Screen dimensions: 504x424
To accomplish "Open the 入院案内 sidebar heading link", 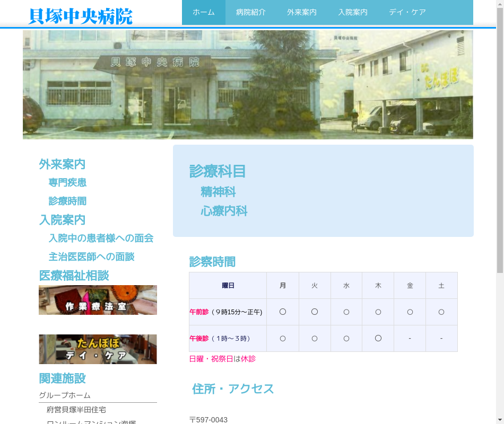I will [62, 220].
